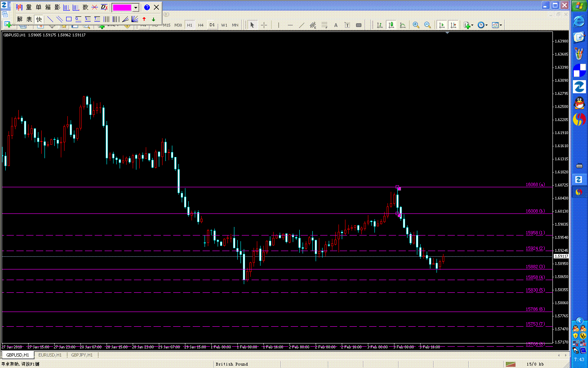Switch chart to M15 timeframe
Viewport: 588px width, 368px height.
[167, 25]
